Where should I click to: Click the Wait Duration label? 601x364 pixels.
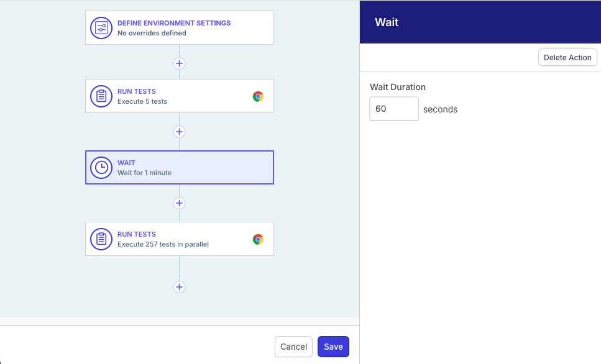pyautogui.click(x=398, y=87)
